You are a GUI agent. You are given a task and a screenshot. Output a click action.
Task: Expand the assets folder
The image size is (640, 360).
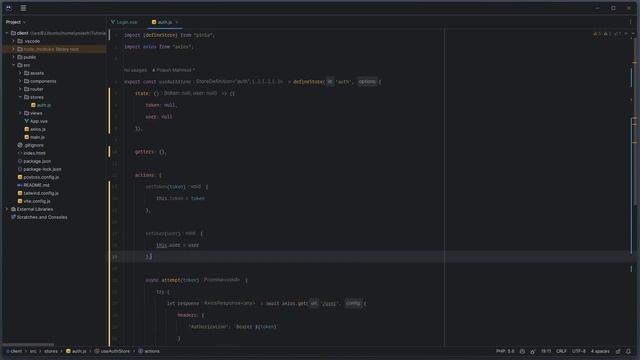20,73
